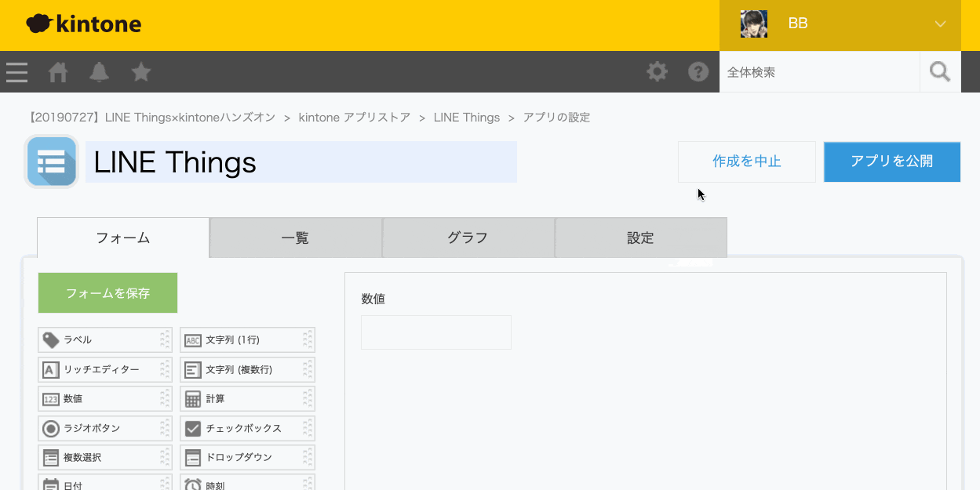Go home using the house icon

57,71
